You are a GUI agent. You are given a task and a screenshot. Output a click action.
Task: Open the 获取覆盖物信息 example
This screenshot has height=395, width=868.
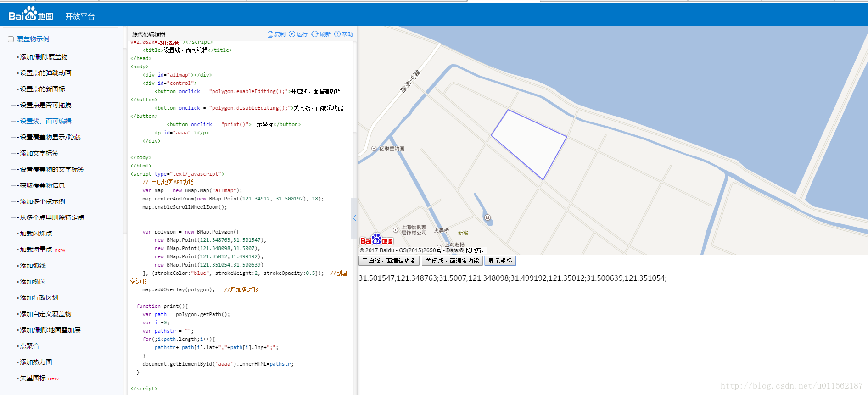click(43, 185)
